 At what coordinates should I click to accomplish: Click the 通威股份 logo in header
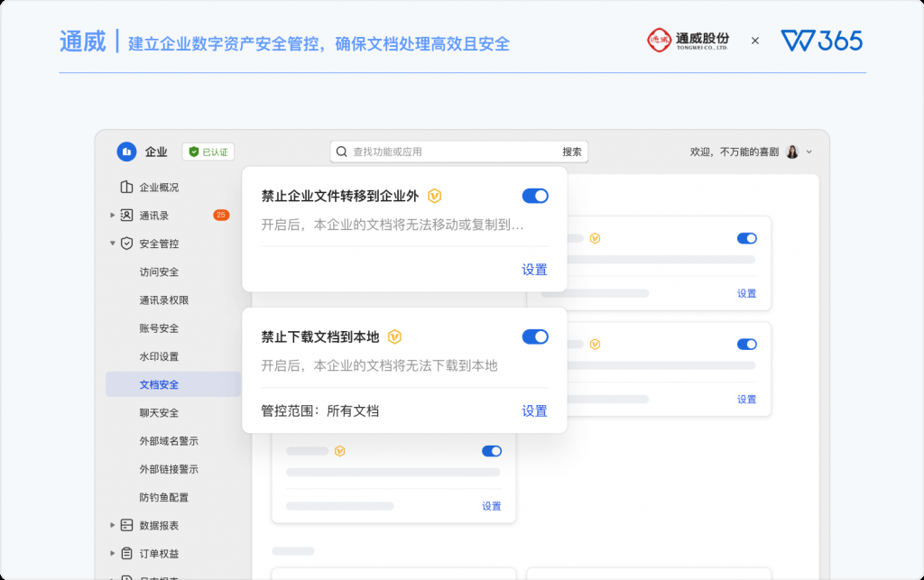point(688,41)
